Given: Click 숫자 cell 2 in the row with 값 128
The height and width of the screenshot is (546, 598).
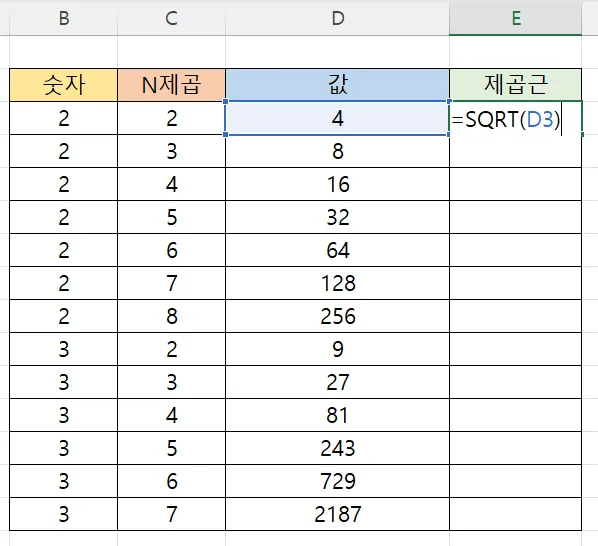Looking at the screenshot, I should (x=63, y=283).
